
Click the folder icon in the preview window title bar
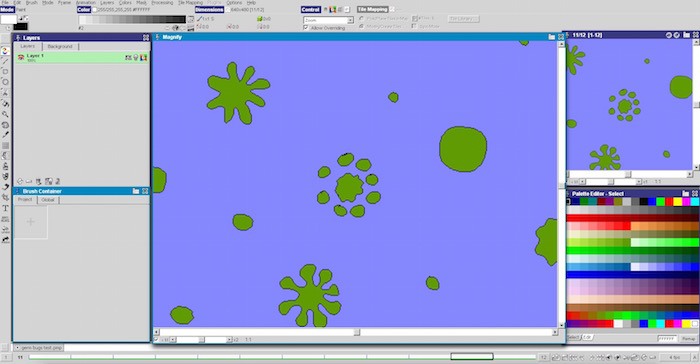[686, 35]
